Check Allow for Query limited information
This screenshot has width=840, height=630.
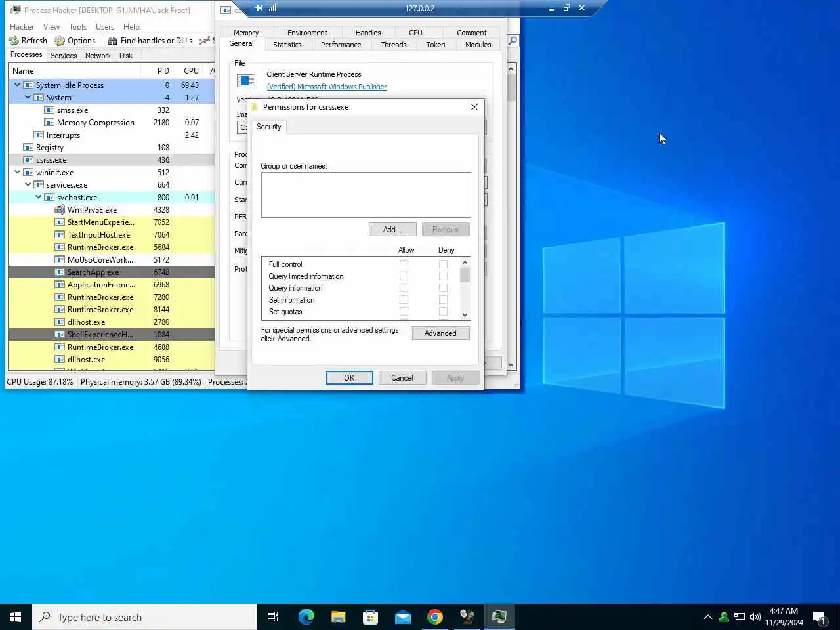pyautogui.click(x=404, y=276)
